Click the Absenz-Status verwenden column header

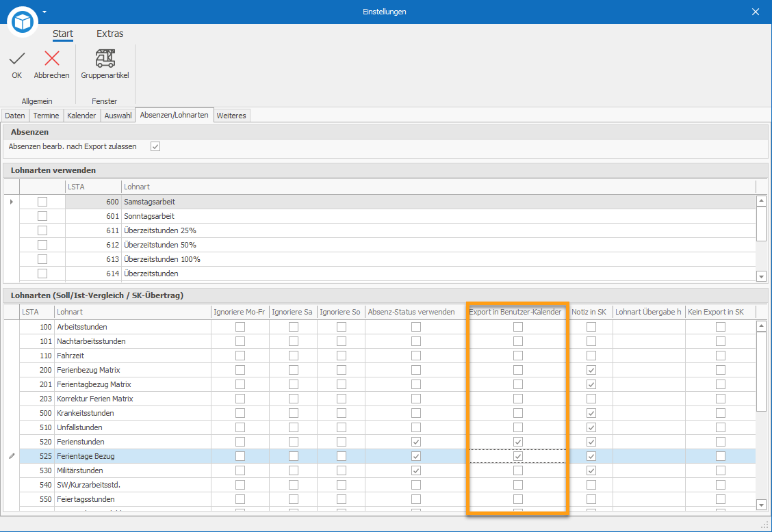[x=411, y=312]
